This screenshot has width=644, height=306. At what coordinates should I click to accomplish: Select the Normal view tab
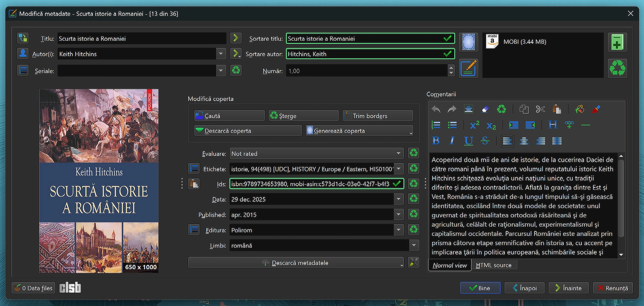pos(450,265)
